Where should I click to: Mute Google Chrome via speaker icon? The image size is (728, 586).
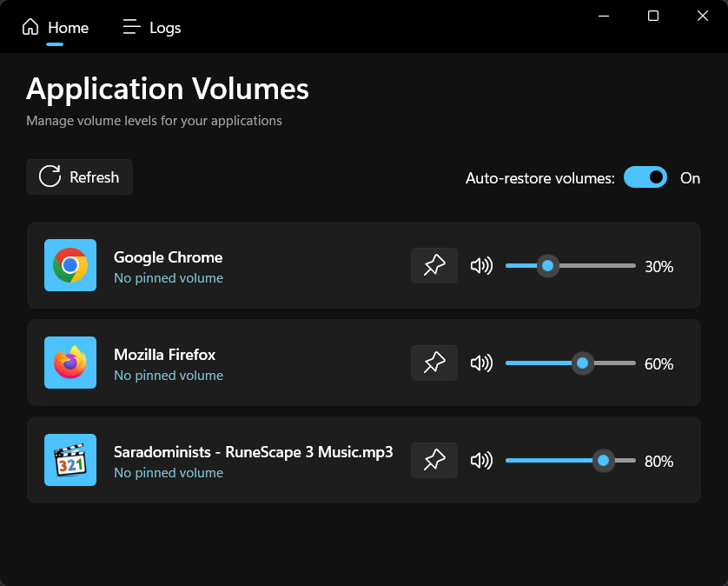481,266
